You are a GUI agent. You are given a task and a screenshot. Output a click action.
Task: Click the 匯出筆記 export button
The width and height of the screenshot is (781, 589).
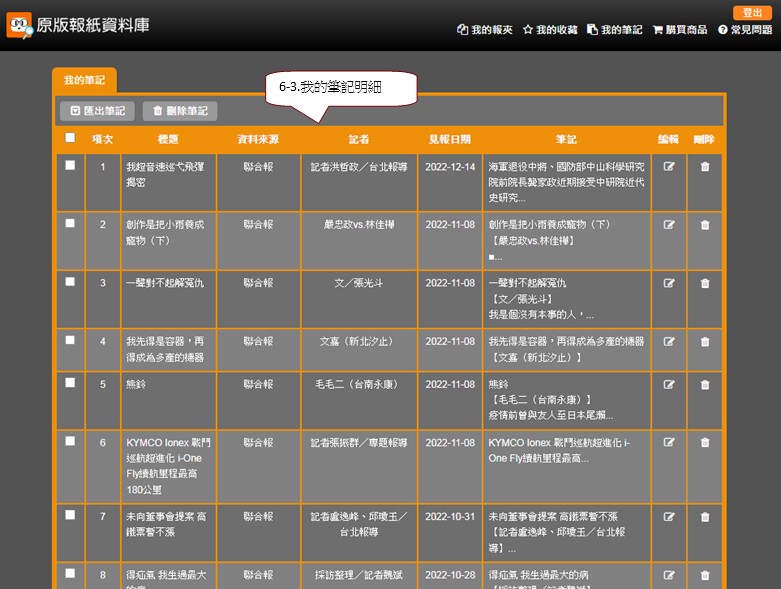pyautogui.click(x=98, y=111)
